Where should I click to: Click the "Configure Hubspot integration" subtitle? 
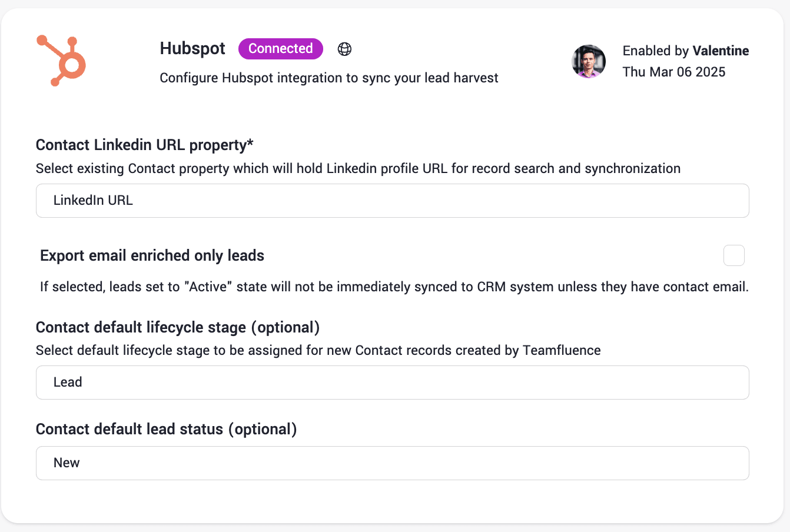tap(328, 78)
